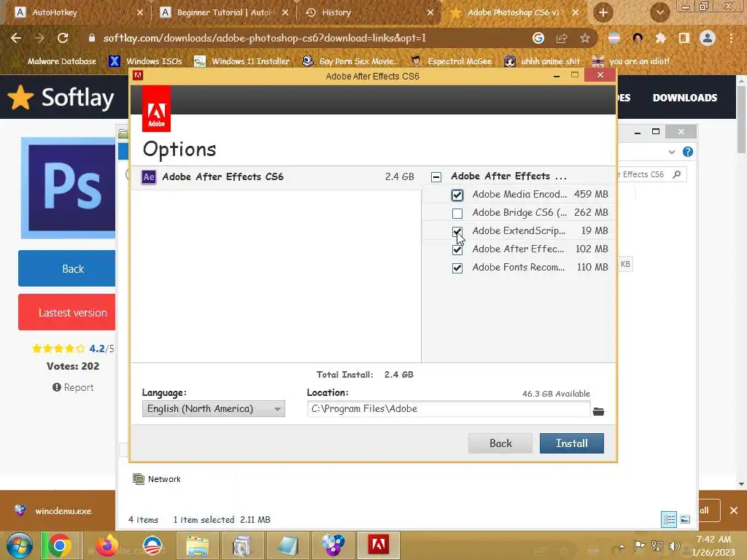Open the DOWNLOADS menu on Softlay
The height and width of the screenshot is (560, 747).
[684, 98]
